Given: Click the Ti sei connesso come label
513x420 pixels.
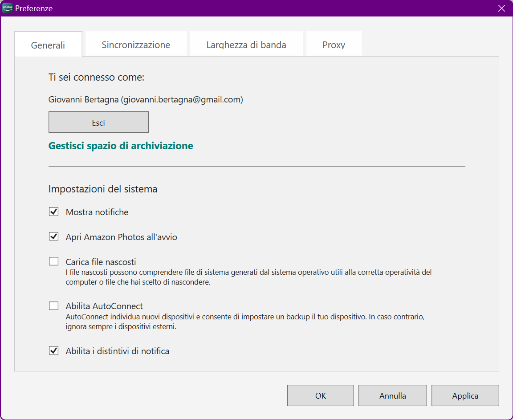Looking at the screenshot, I should click(96, 77).
